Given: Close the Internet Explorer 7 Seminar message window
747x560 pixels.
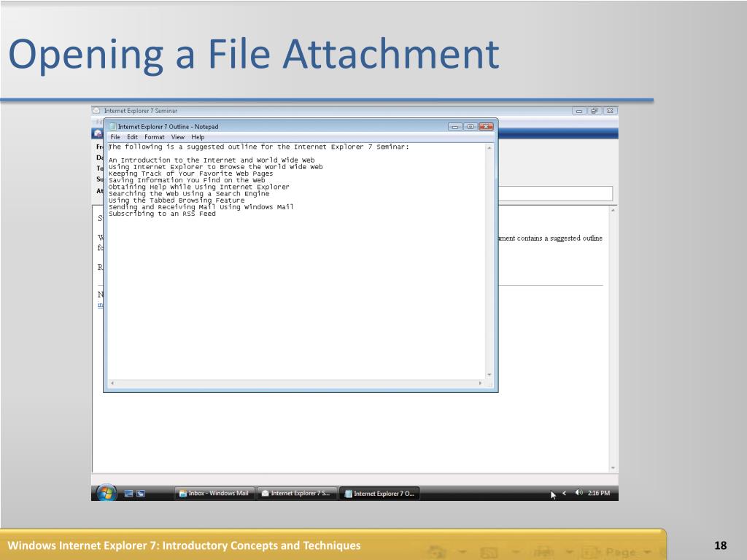Looking at the screenshot, I should click(610, 111).
